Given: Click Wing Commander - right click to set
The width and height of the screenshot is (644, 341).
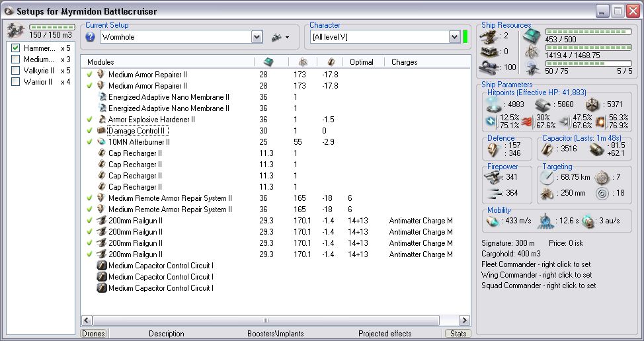Looking at the screenshot, I should point(537,275).
